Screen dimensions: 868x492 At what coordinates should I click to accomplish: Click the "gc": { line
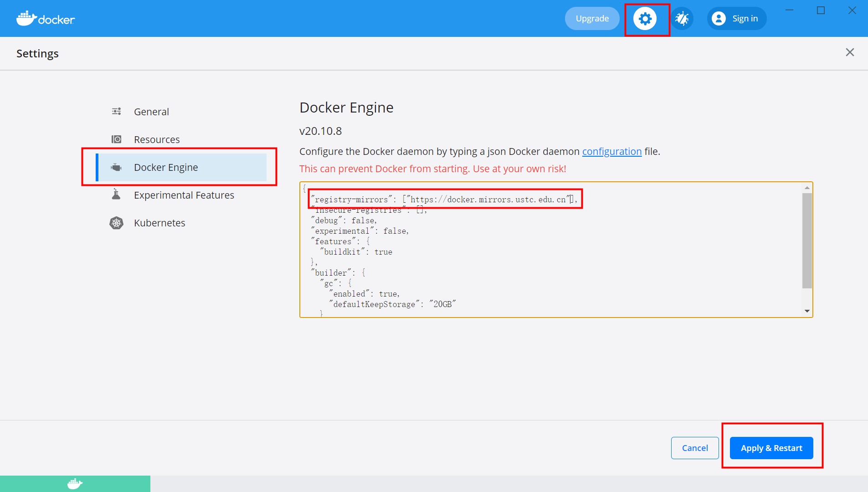pyautogui.click(x=336, y=283)
